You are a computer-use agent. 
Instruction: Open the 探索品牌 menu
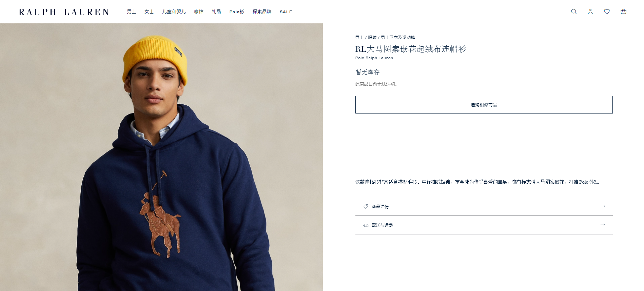(262, 12)
